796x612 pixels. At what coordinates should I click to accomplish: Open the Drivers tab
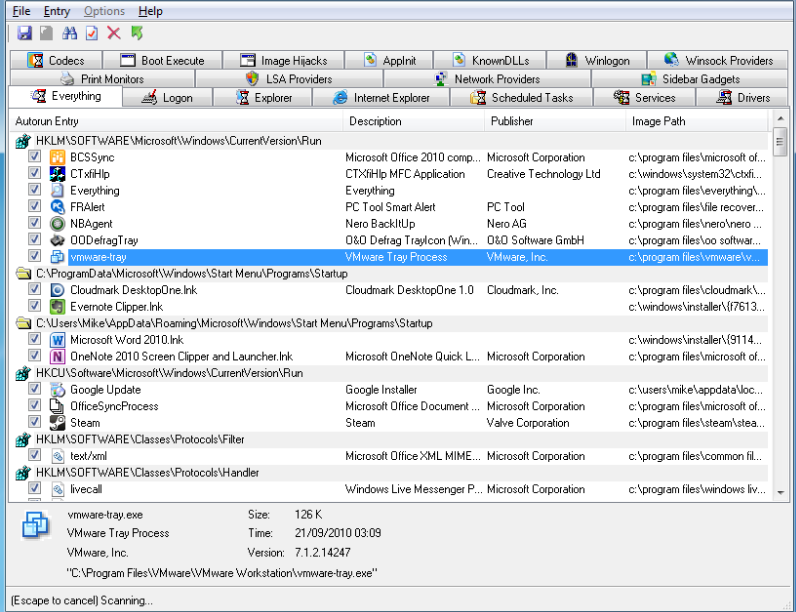(743, 97)
